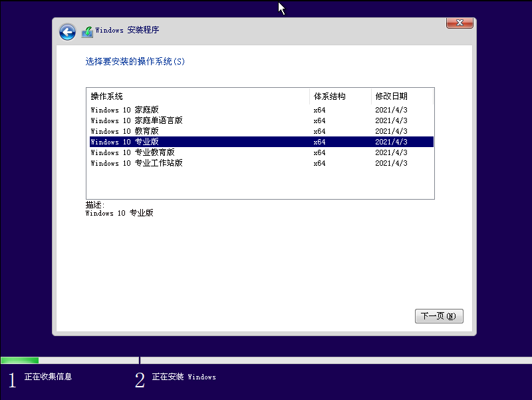Image resolution: width=532 pixels, height=400 pixels.
Task: Click the x64 value beside 专业版
Action: (x=319, y=142)
